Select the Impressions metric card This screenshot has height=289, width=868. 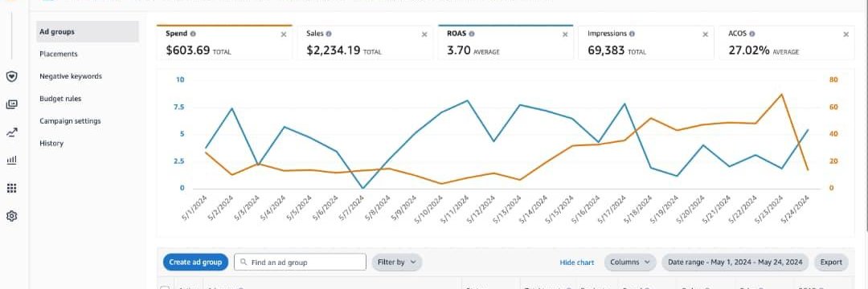coord(646,43)
